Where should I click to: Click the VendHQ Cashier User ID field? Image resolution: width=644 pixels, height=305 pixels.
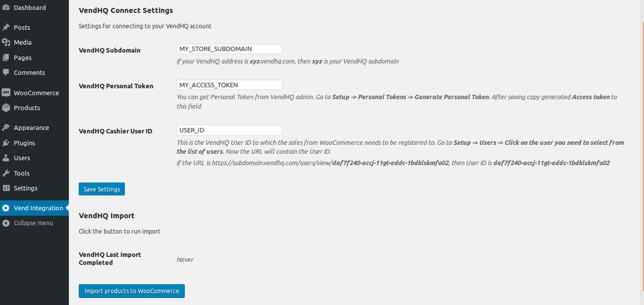229,130
